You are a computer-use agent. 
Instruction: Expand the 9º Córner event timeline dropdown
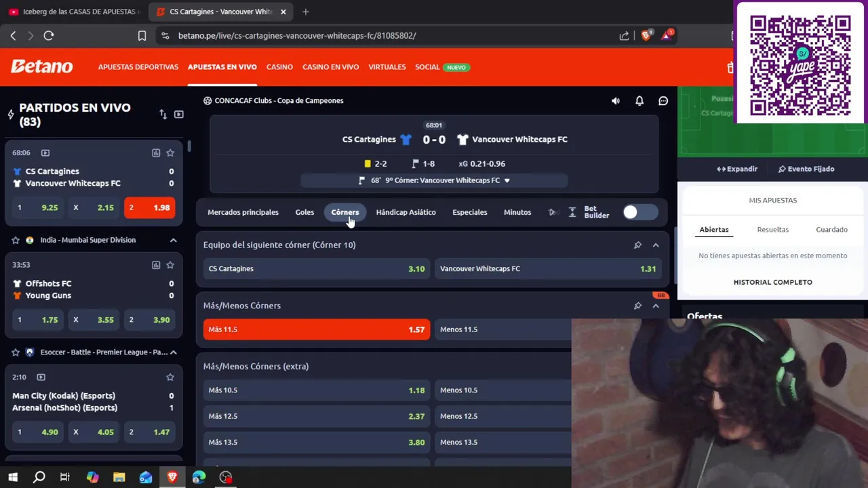[x=507, y=181]
